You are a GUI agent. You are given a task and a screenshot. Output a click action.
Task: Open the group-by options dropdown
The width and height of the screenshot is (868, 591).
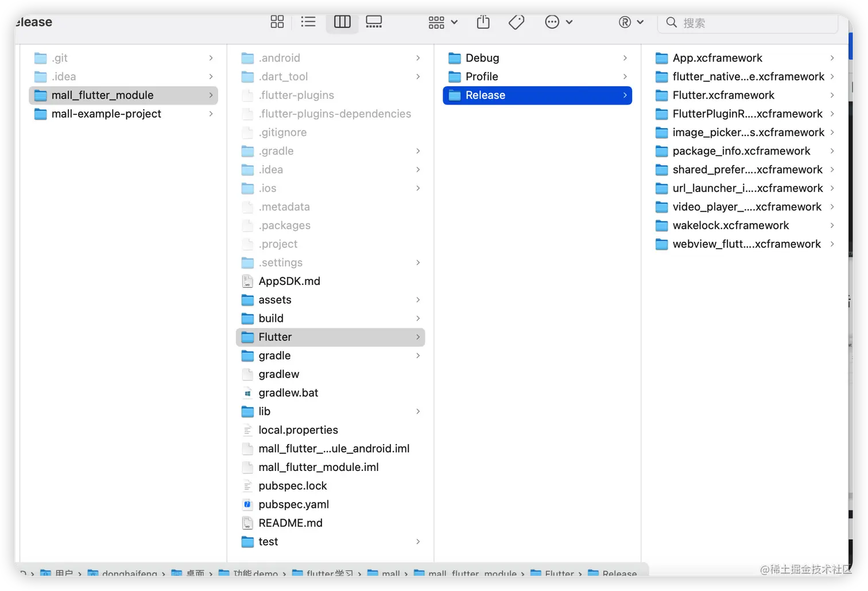[443, 22]
